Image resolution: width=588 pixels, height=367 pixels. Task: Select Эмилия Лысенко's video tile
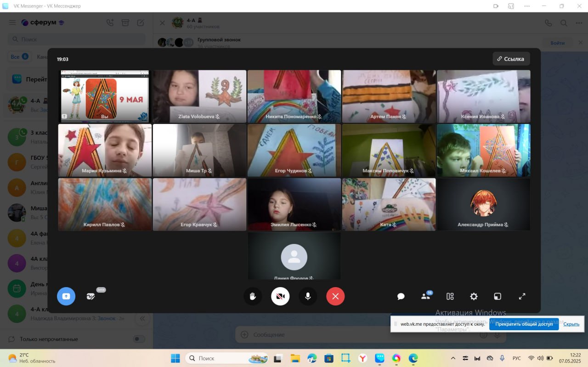[294, 204]
